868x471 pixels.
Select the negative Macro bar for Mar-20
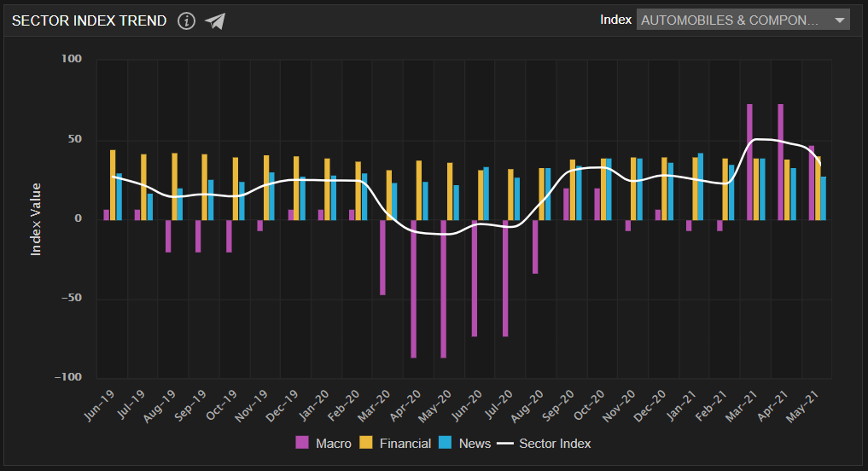(383, 257)
